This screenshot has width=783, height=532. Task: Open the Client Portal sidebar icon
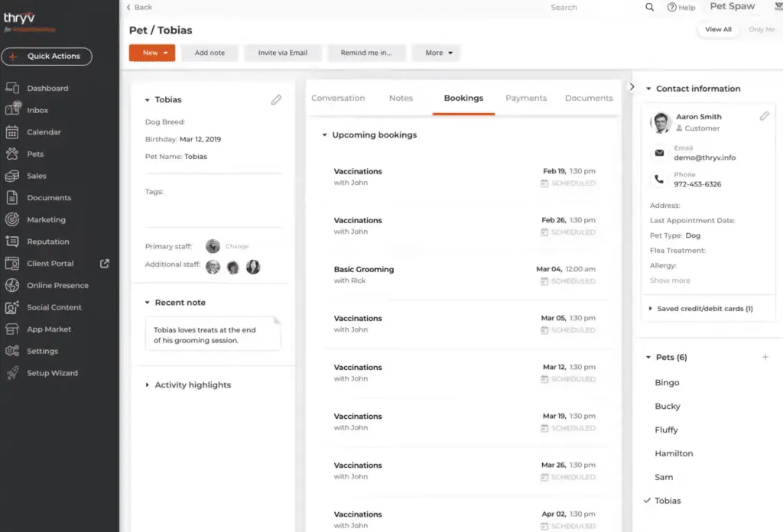coord(12,264)
